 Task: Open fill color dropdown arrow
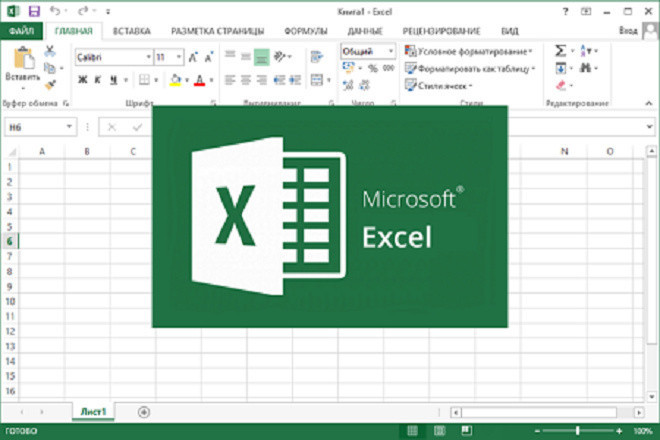(x=187, y=80)
